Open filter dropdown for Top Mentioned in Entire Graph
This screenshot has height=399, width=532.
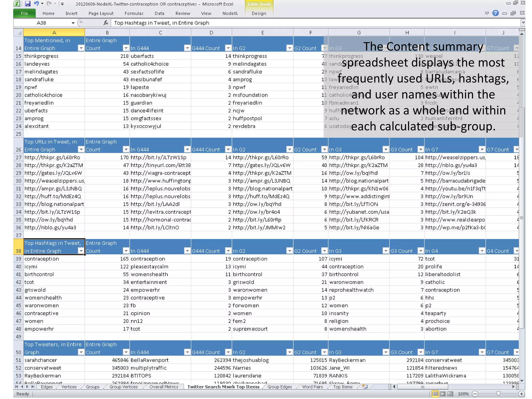click(81, 48)
